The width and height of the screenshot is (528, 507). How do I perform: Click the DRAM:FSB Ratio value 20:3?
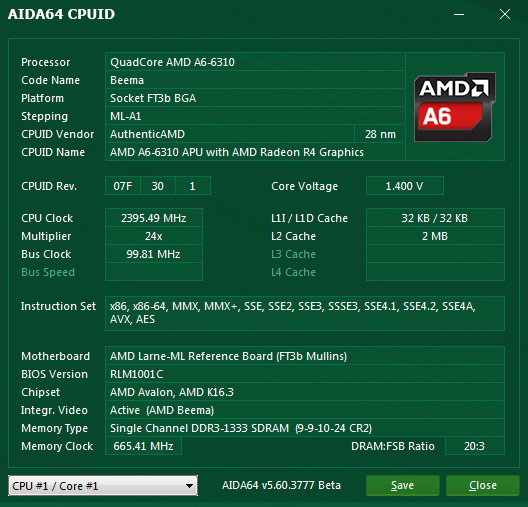(475, 446)
